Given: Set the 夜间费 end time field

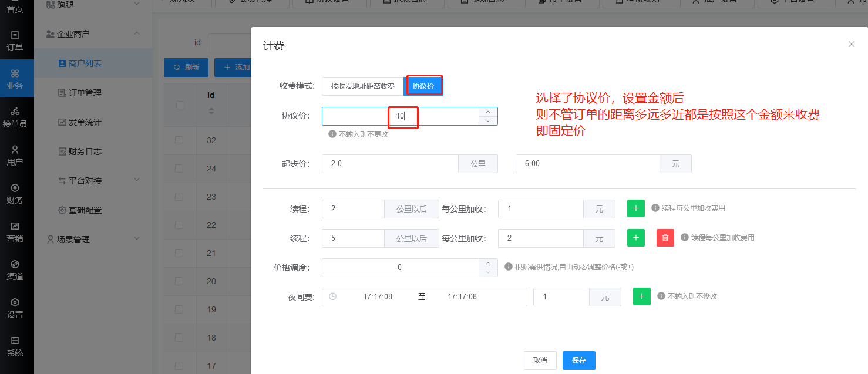Looking at the screenshot, I should pos(462,296).
